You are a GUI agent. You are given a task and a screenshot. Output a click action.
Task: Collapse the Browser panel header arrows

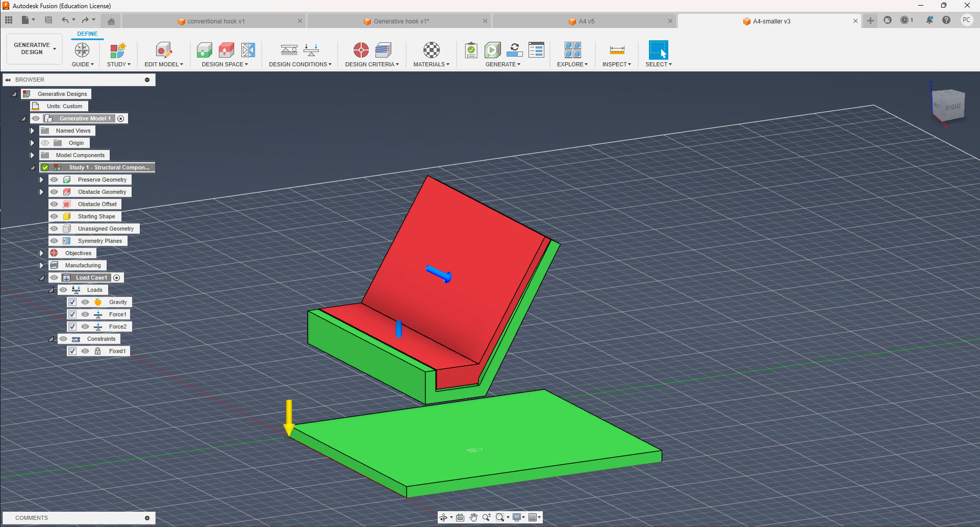8,80
